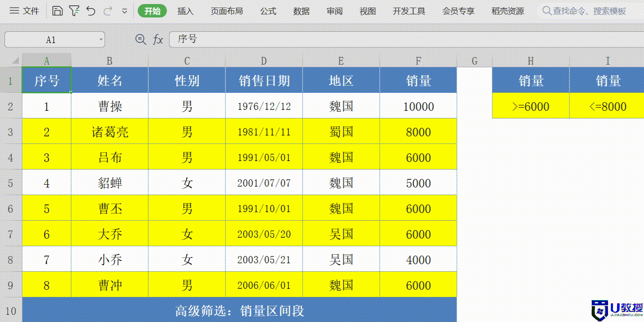Open the 会员专享 tab
The image size is (644, 322).
coord(458,11)
